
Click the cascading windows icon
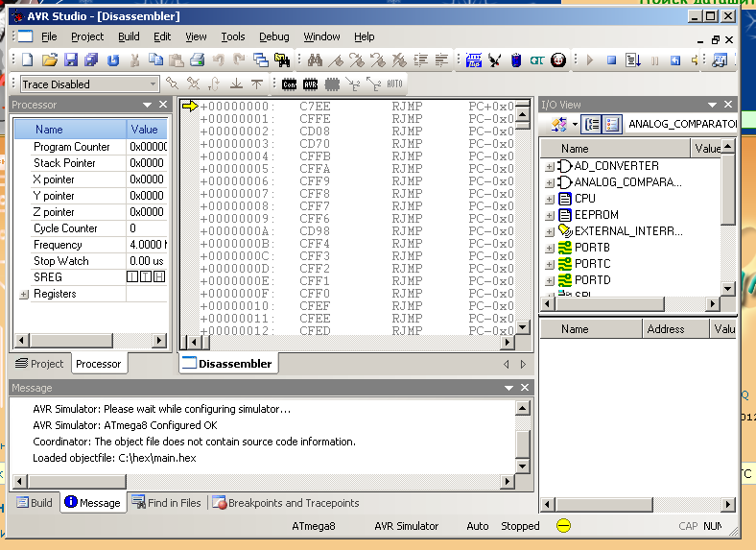261,60
